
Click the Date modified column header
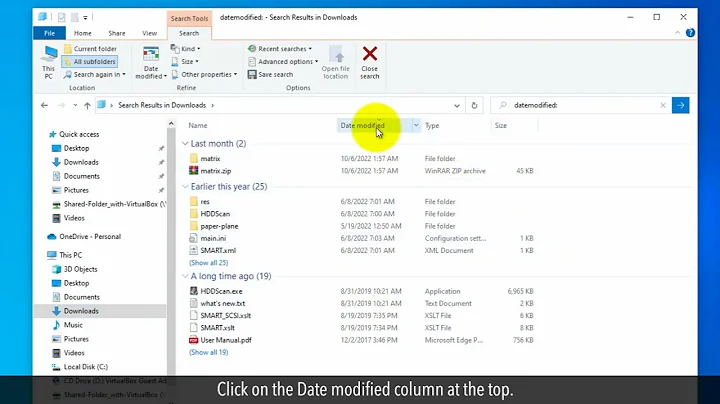point(362,125)
